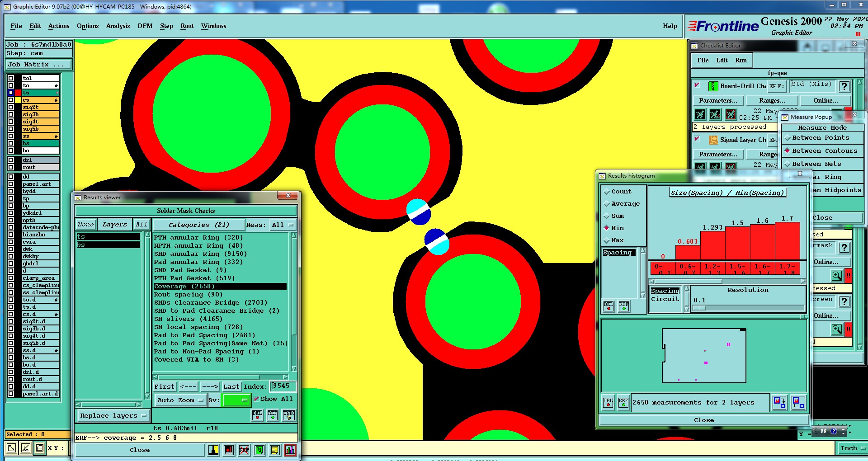Toggle visibility box of layer sig2t

pyautogui.click(x=11, y=107)
